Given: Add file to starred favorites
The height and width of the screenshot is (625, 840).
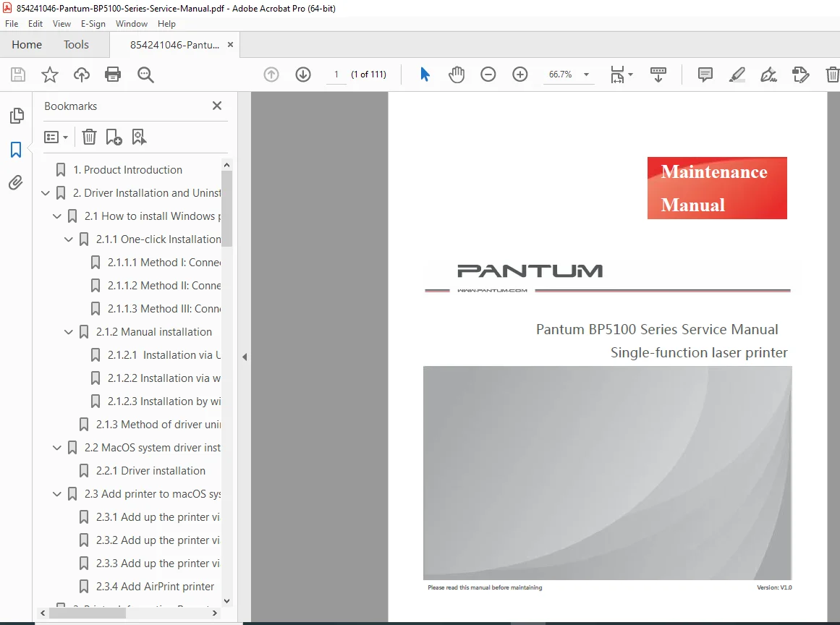Looking at the screenshot, I should 50,75.
